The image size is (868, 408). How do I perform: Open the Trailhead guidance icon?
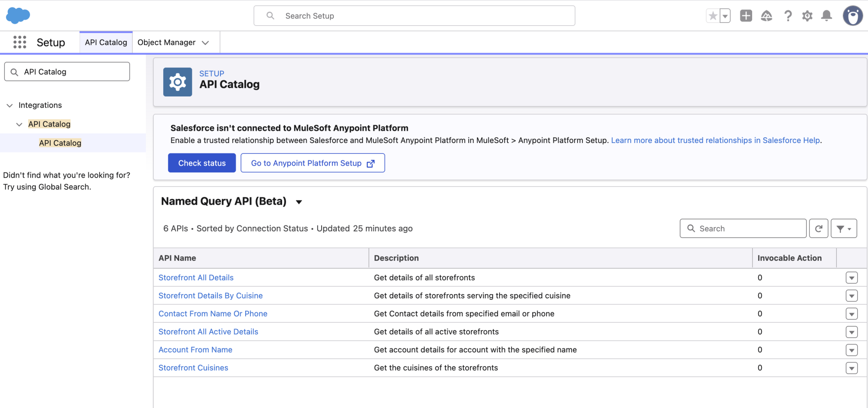click(766, 16)
